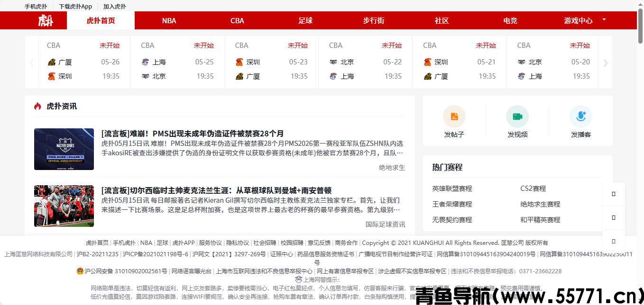Open the 虎扑首页 tab in the red navbar
Viewport: 644px width, 305px height.
(101, 20)
